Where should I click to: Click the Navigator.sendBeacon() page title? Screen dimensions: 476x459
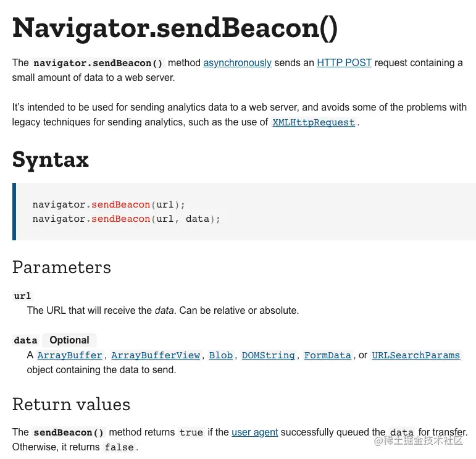[x=175, y=28]
